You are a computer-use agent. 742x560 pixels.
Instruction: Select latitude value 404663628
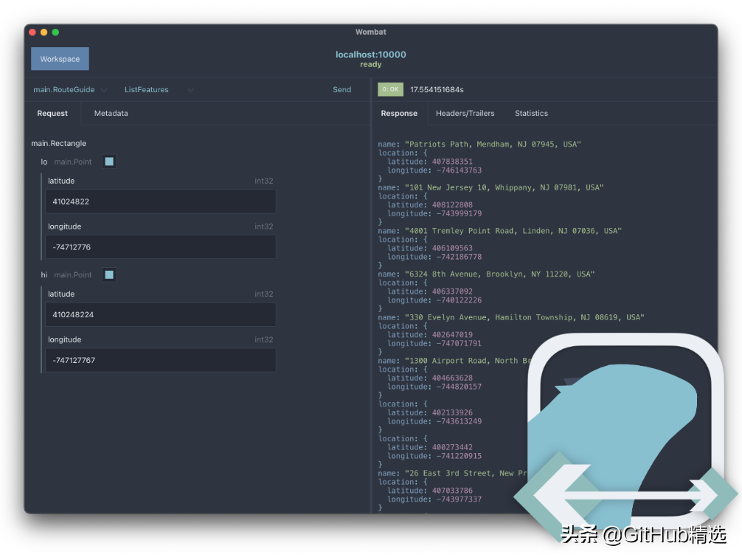point(452,378)
